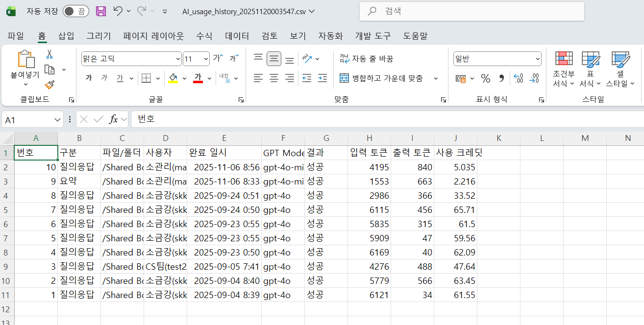Decrease font size with the smaller 가 icon
The image size is (644, 325).
tap(235, 59)
